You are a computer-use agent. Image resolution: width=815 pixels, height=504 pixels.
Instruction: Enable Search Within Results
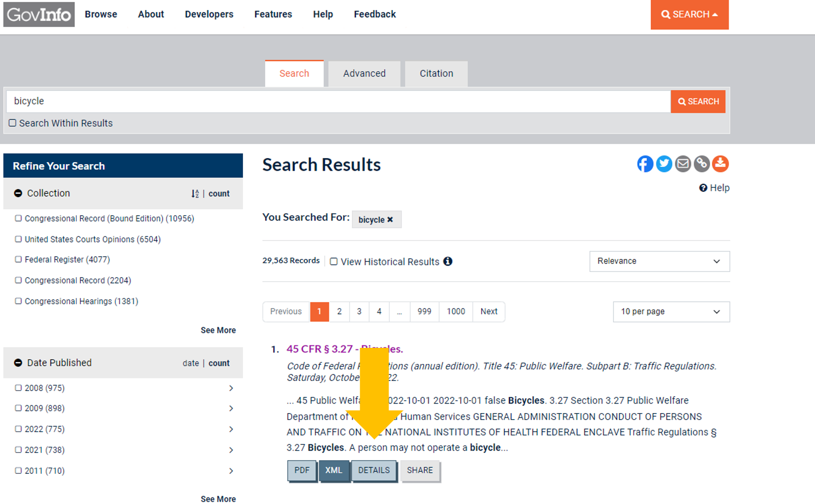(13, 122)
